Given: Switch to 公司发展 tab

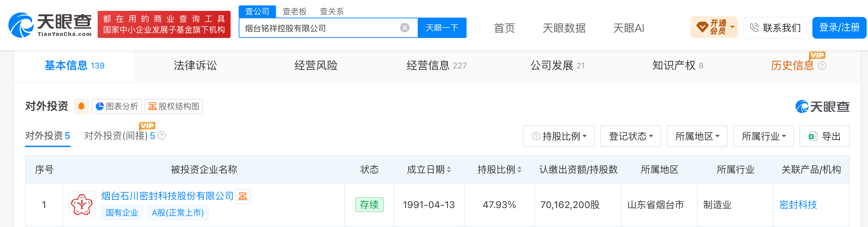Looking at the screenshot, I should 557,65.
